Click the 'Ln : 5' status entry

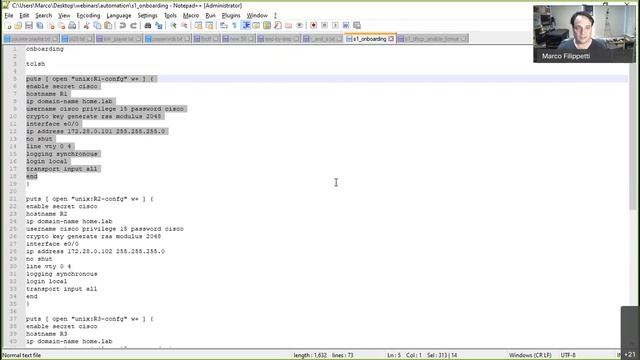[x=394, y=355]
